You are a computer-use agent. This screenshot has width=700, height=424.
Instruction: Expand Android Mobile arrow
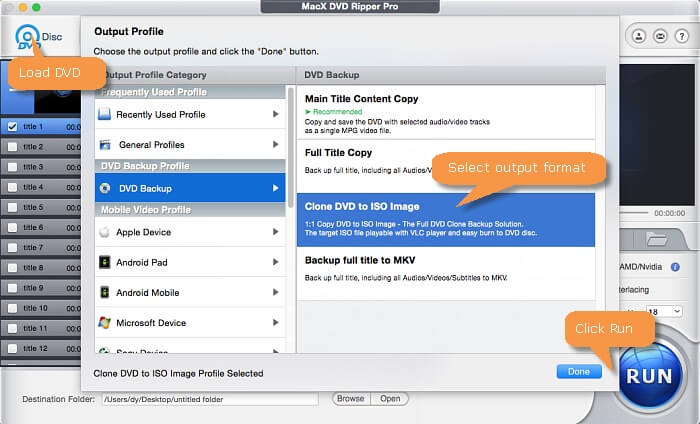point(275,292)
